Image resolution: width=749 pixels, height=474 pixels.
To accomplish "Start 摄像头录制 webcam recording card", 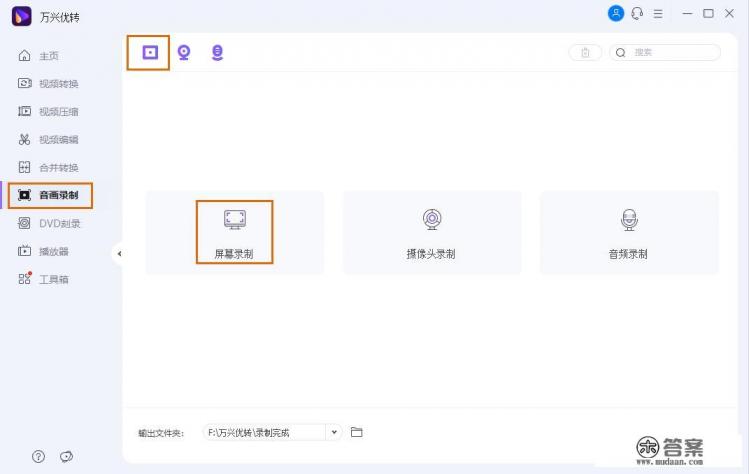I will 432,232.
